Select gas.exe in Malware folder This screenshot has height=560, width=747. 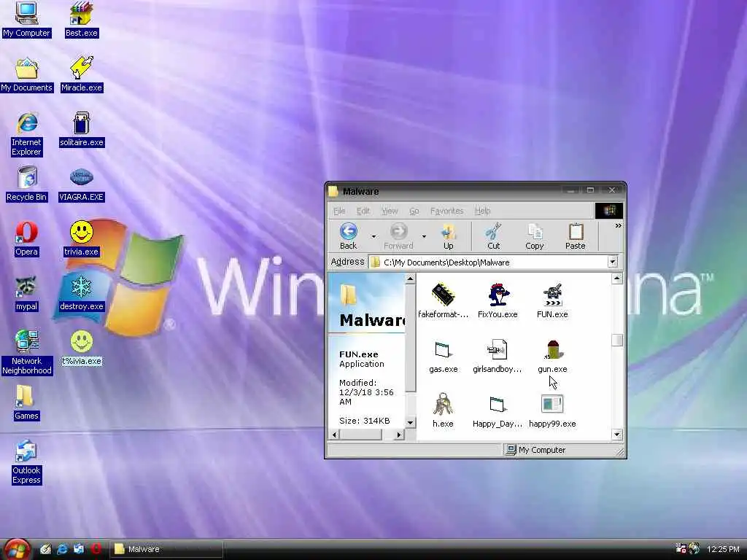pos(443,356)
